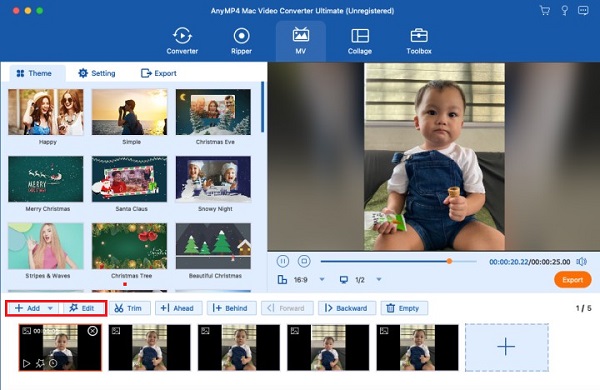Switch to the Collage module
This screenshot has height=390, width=600.
click(x=360, y=41)
